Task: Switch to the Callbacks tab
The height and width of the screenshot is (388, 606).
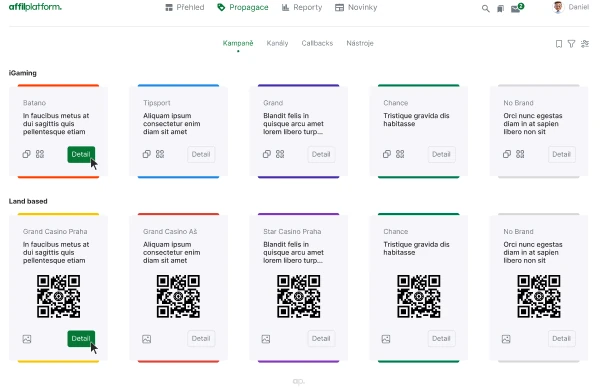Action: point(317,43)
